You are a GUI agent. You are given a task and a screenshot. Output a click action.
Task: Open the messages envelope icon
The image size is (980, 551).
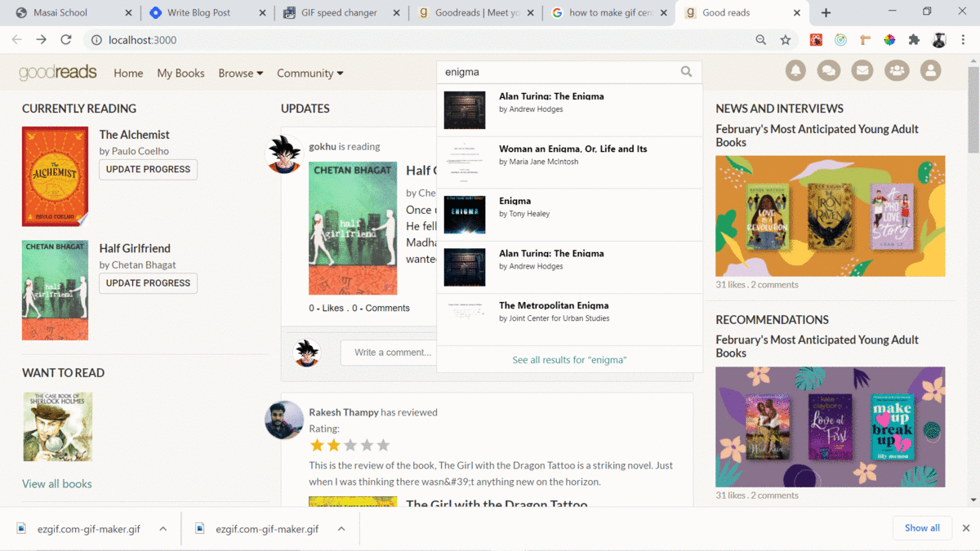pos(862,71)
